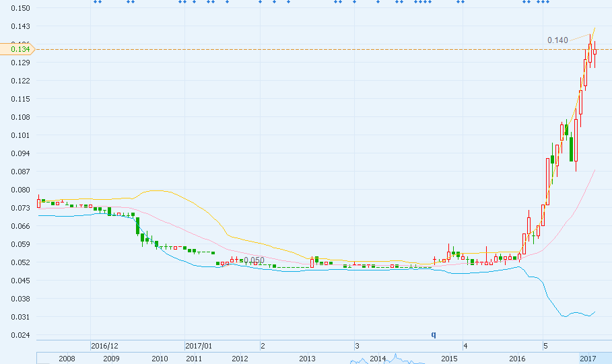Screen dimensions: 612x364
Task: Click the 0.108 price axis label
Action: 20,117
